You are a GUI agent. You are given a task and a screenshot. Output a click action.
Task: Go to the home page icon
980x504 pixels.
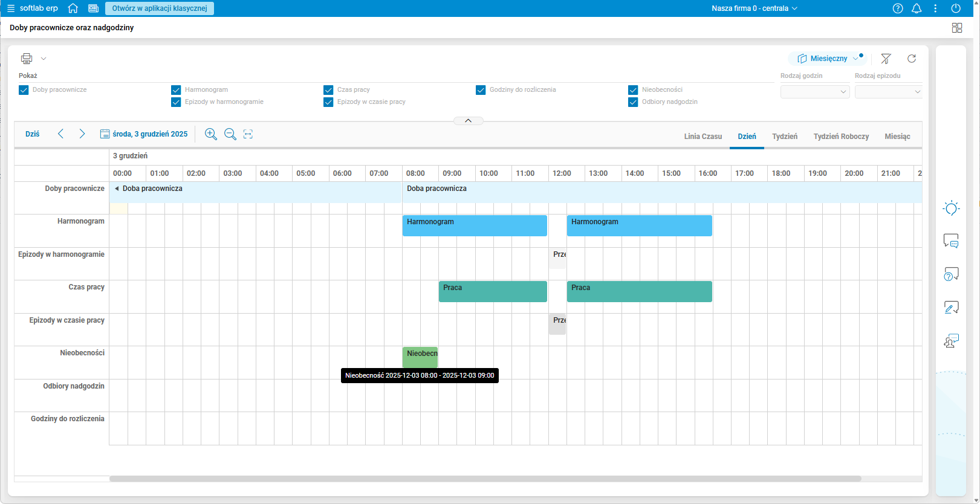[x=73, y=8]
